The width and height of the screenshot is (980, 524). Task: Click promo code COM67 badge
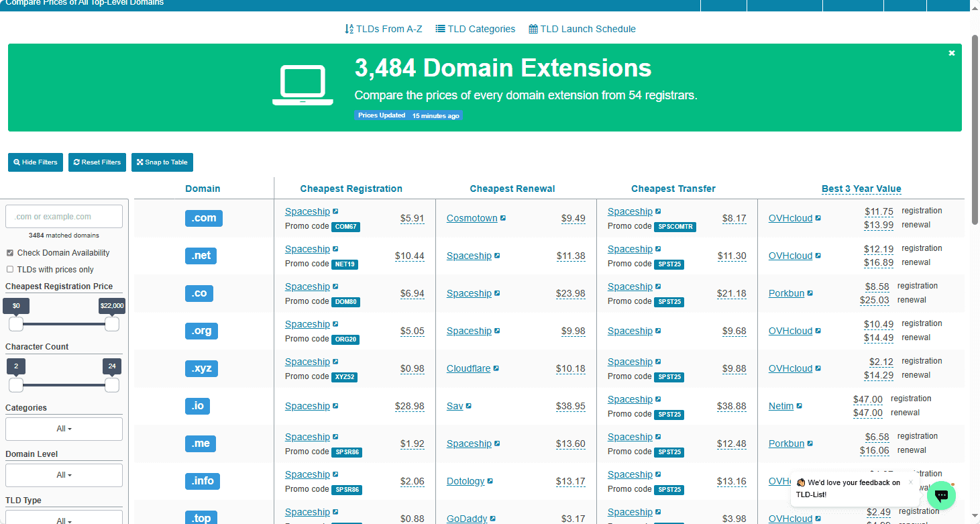pyautogui.click(x=346, y=227)
